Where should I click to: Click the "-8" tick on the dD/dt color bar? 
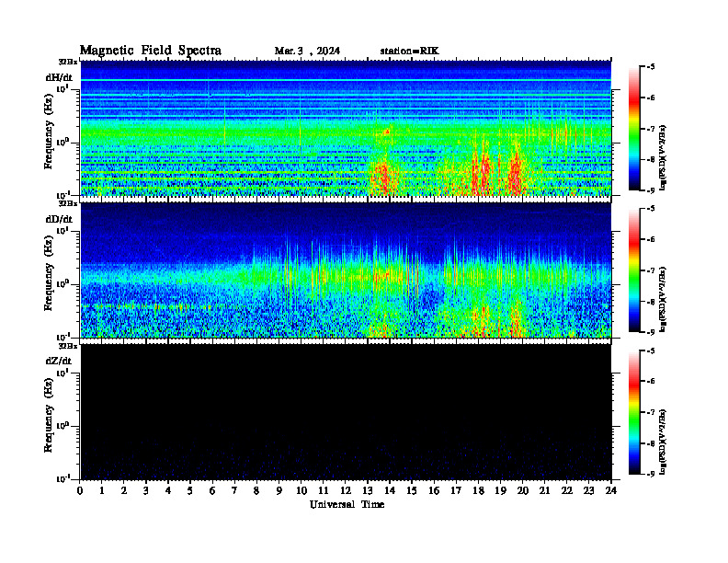point(650,302)
